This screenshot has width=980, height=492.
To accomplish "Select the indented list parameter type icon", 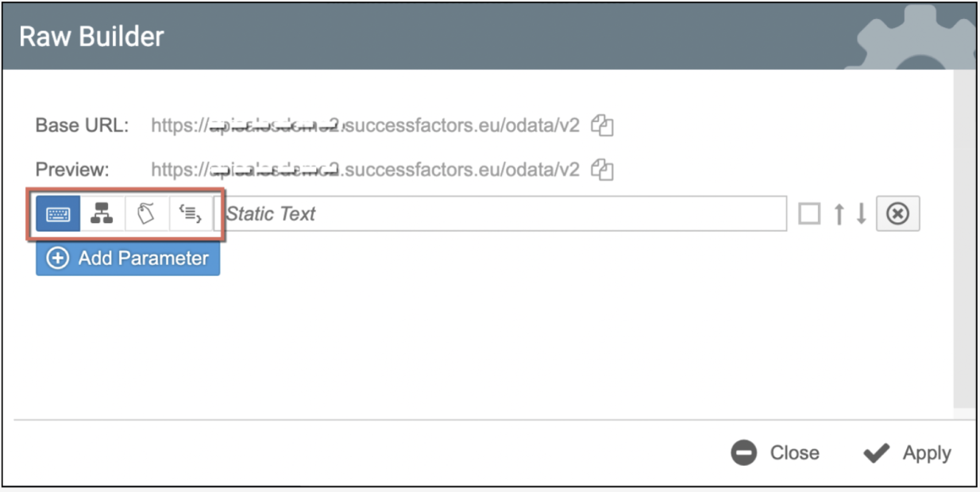I will (x=190, y=214).
